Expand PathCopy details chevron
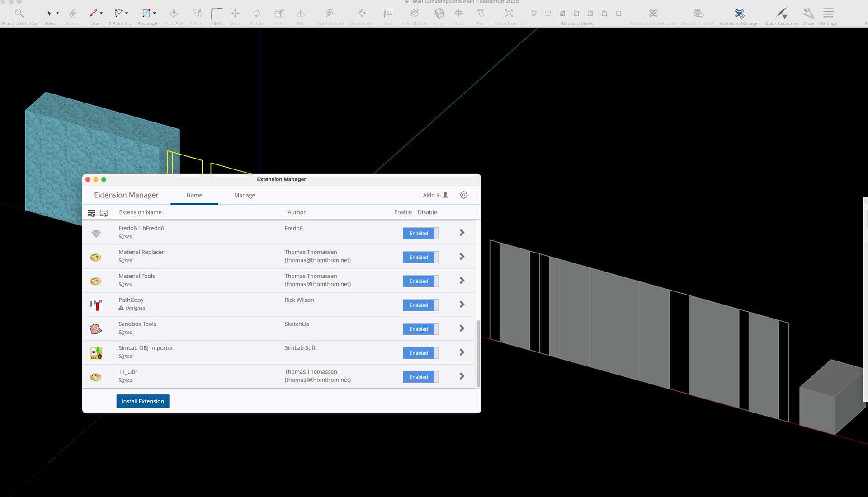Screen dimensions: 868x497 point(462,305)
